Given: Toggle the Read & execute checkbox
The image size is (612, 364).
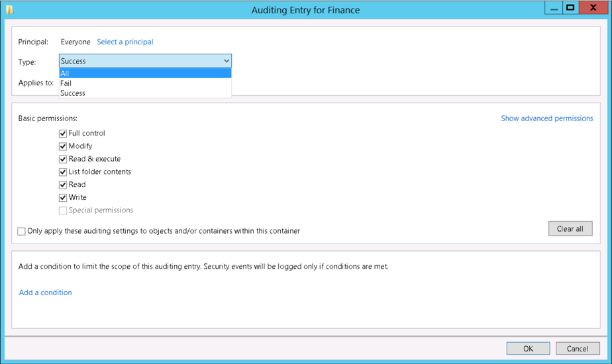Looking at the screenshot, I should (63, 159).
